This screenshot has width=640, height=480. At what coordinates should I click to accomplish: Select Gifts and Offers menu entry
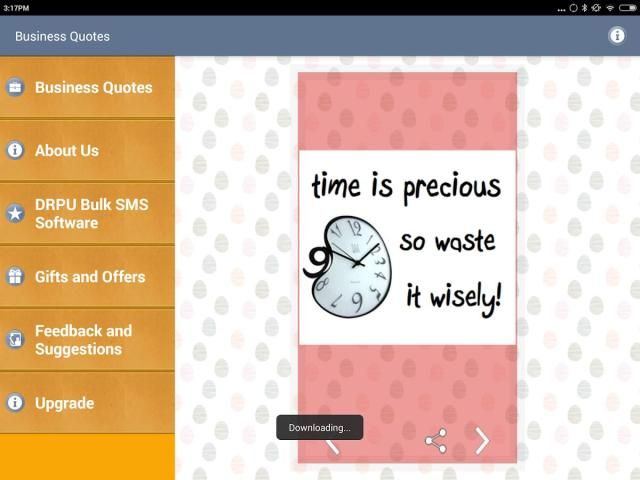90,277
